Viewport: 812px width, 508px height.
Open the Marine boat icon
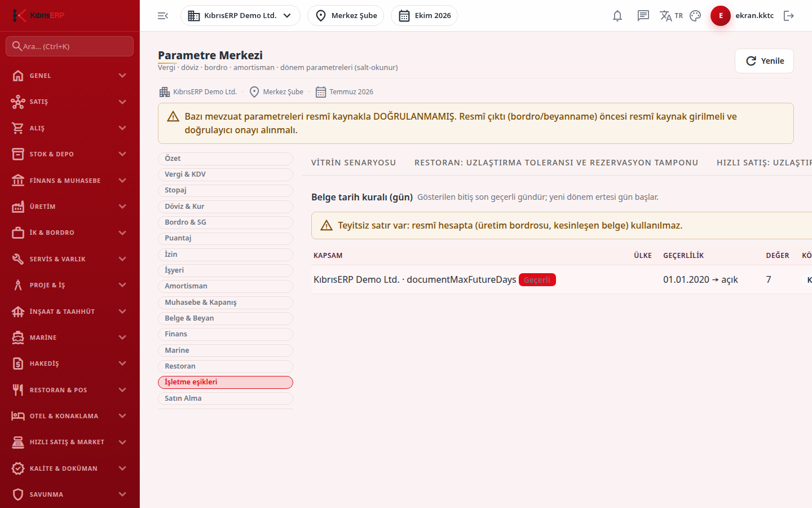pos(18,338)
